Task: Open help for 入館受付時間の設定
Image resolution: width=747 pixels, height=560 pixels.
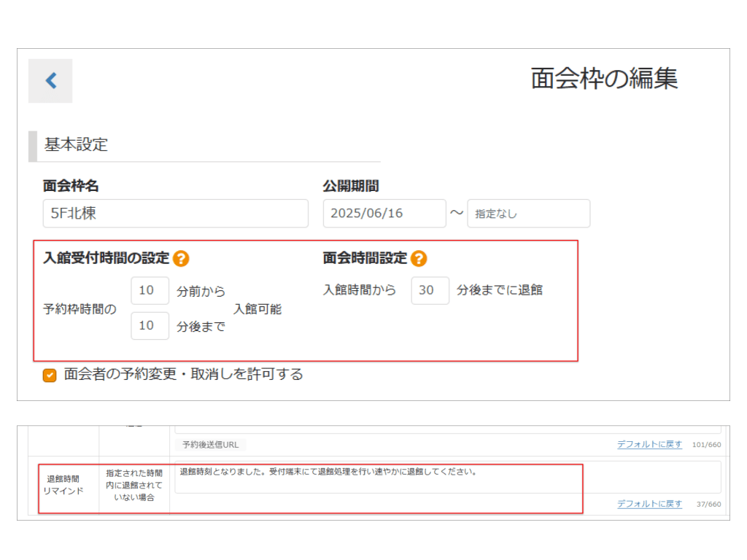Action: click(181, 258)
